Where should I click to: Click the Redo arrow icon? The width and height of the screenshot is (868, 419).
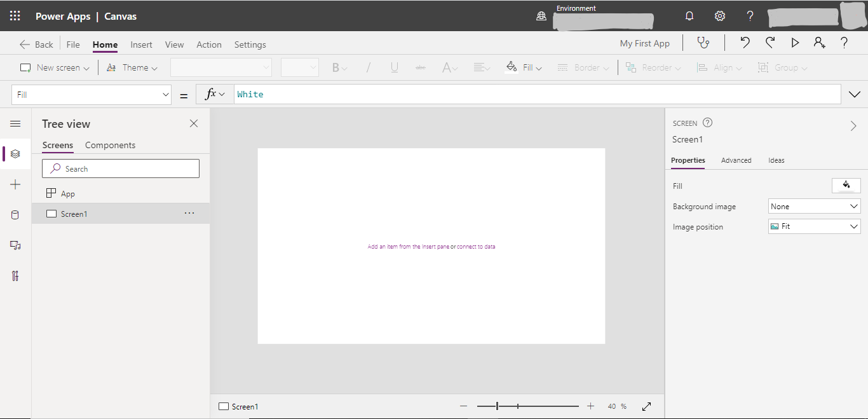point(770,43)
